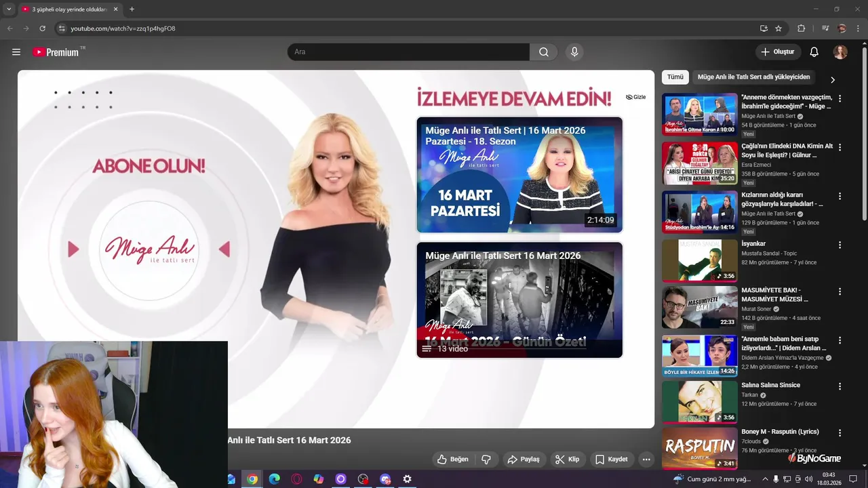Image resolution: width=868 pixels, height=488 pixels.
Task: Open 16 Mart Pazartesi end-screen video card
Action: (x=519, y=175)
